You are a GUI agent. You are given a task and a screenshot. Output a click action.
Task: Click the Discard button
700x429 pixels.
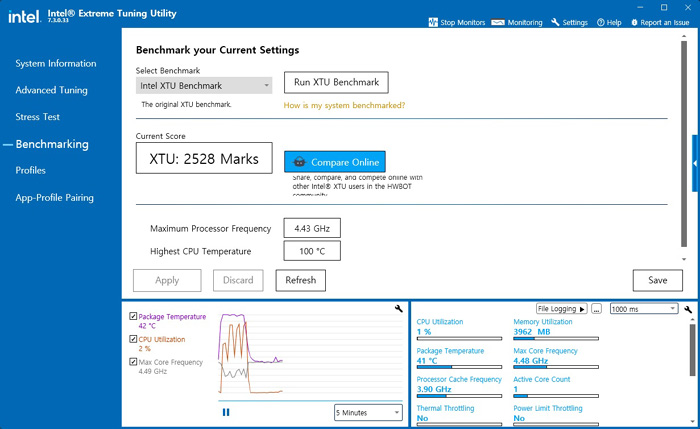coord(238,280)
